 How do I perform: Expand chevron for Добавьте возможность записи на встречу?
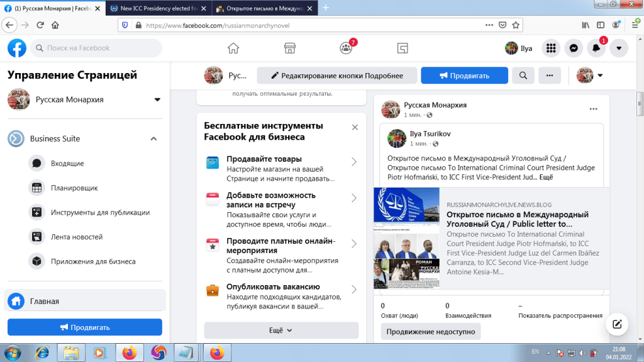(354, 198)
